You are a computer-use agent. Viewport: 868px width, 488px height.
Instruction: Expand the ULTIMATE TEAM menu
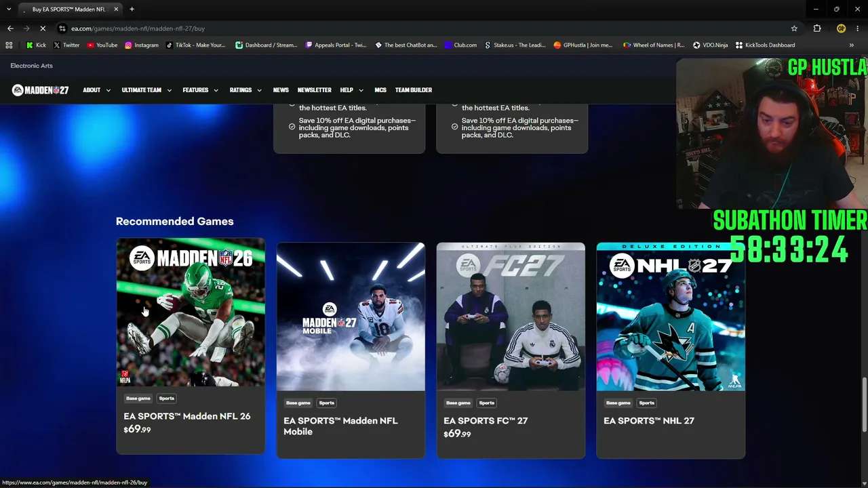[146, 90]
